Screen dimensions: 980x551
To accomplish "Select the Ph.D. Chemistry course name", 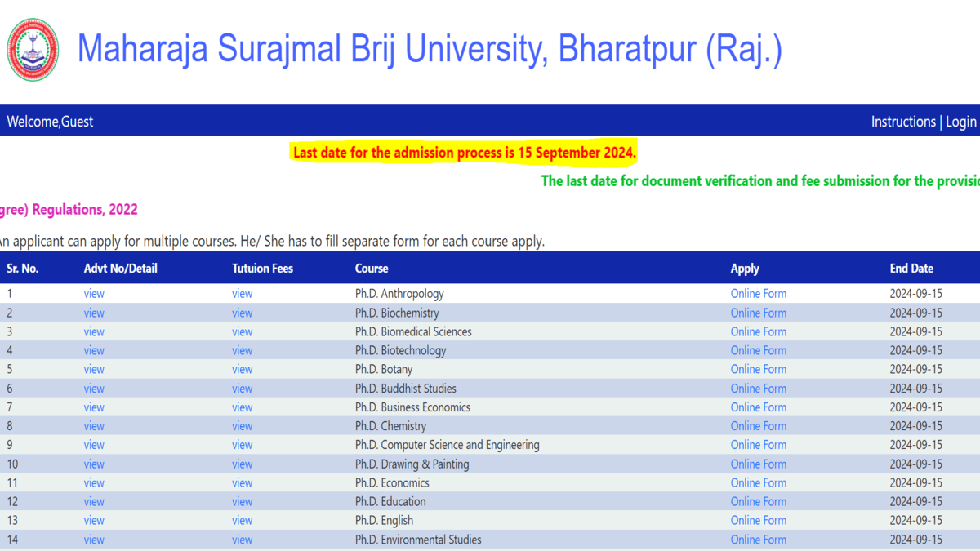I will [390, 426].
